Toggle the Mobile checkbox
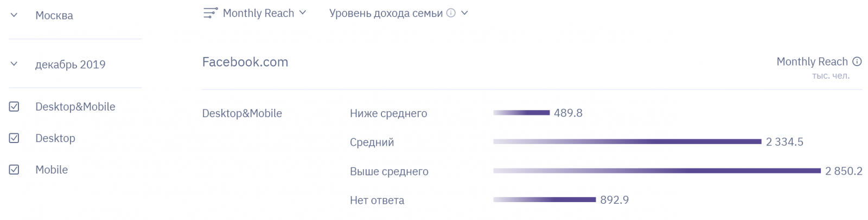Viewport: 868px width, 220px height. 14,170
